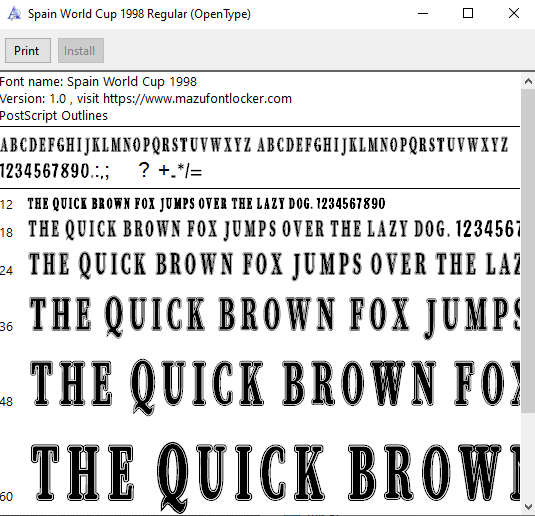Click the size 60 label
Screen dimensions: 535x516
tap(6, 496)
